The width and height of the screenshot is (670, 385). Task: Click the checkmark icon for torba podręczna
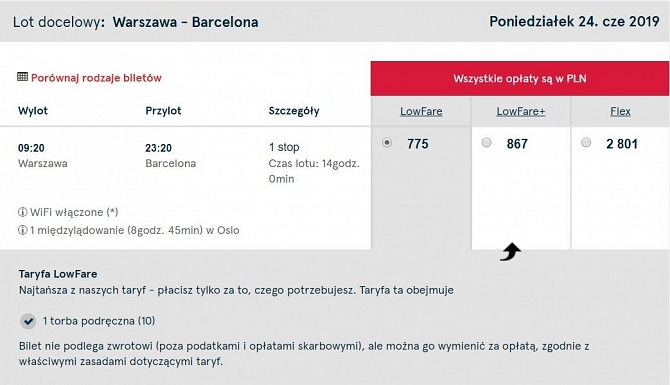(x=28, y=321)
